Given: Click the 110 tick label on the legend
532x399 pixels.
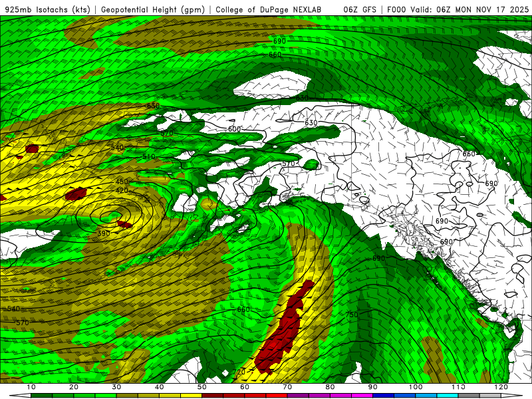Looking at the screenshot, I should click(x=458, y=387).
